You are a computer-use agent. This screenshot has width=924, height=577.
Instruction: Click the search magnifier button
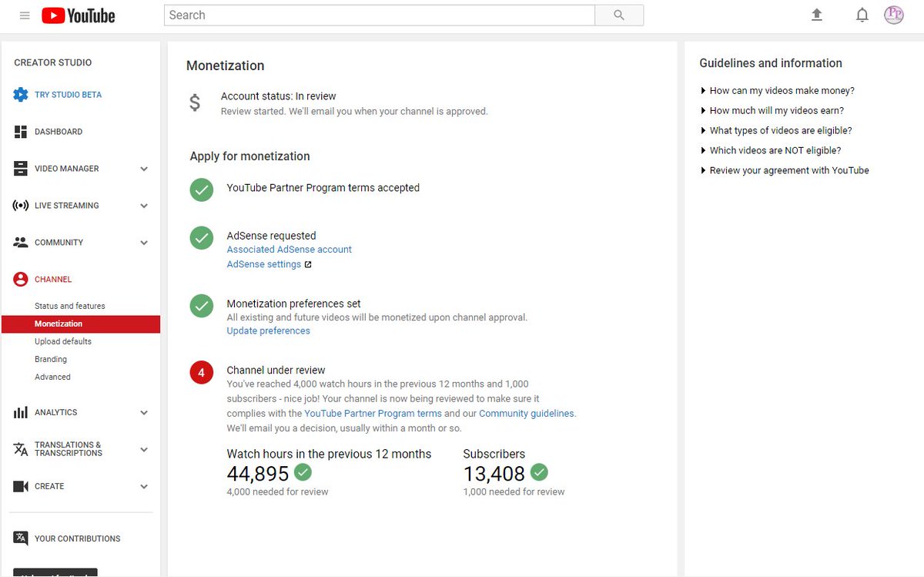pos(619,15)
